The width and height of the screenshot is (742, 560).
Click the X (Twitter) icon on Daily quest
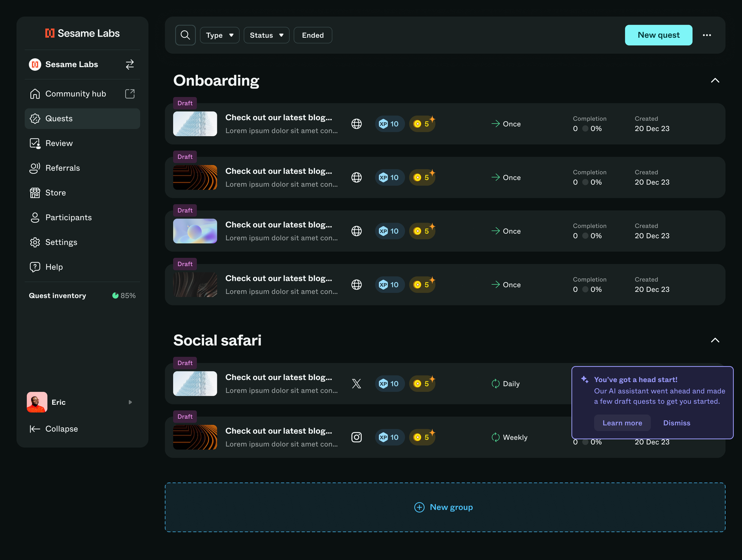[357, 384]
